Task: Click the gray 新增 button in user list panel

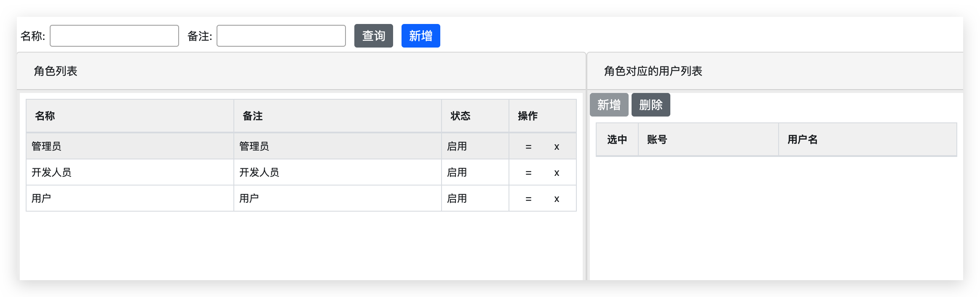Action: click(x=609, y=105)
